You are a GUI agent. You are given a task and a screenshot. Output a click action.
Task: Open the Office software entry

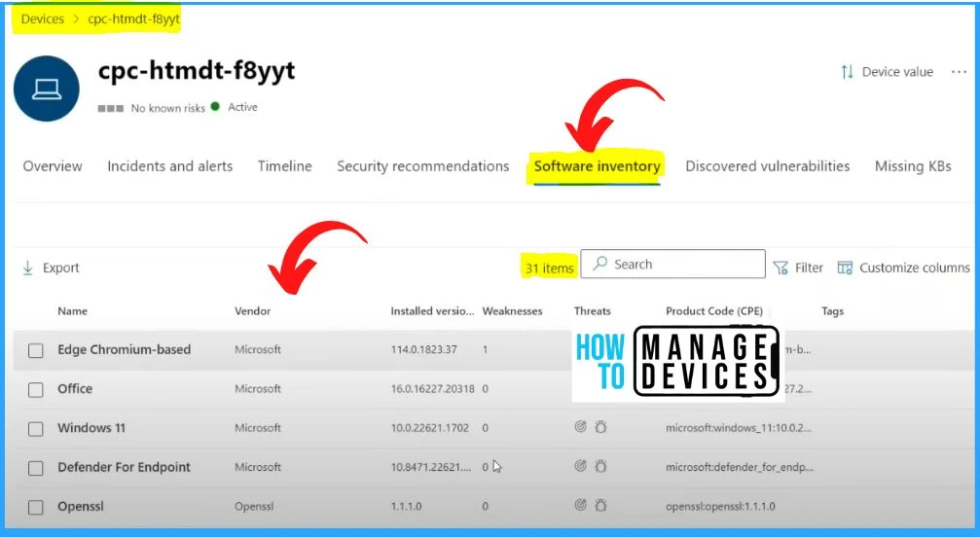tap(74, 388)
